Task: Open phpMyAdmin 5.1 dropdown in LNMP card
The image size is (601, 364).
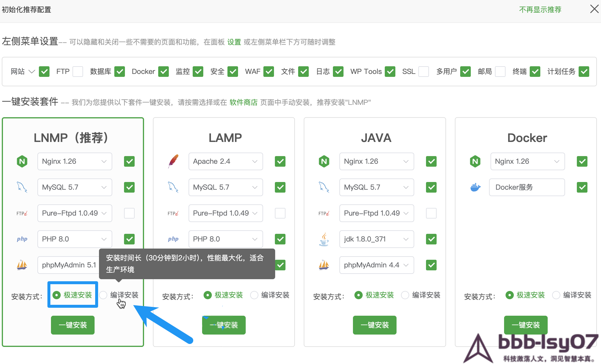Action: tap(68, 265)
